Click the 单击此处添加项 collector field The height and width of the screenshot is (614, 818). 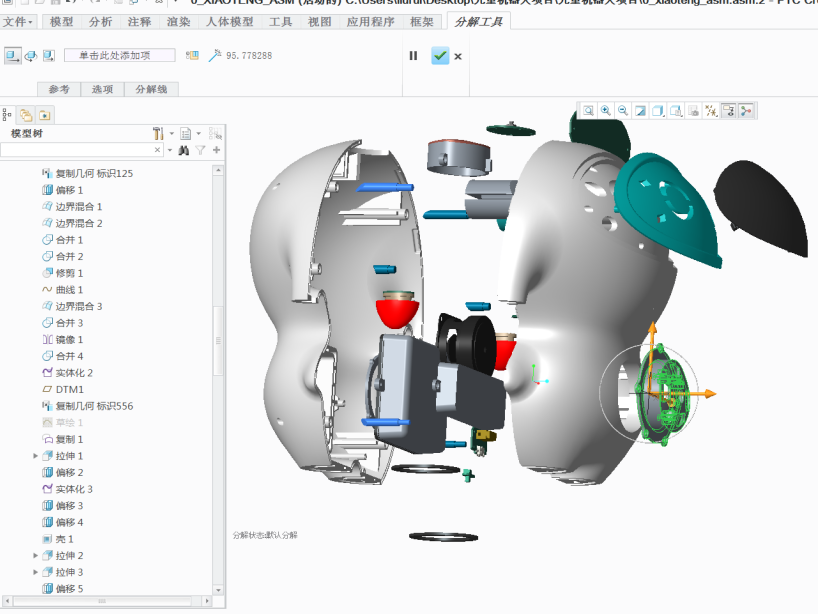point(119,56)
